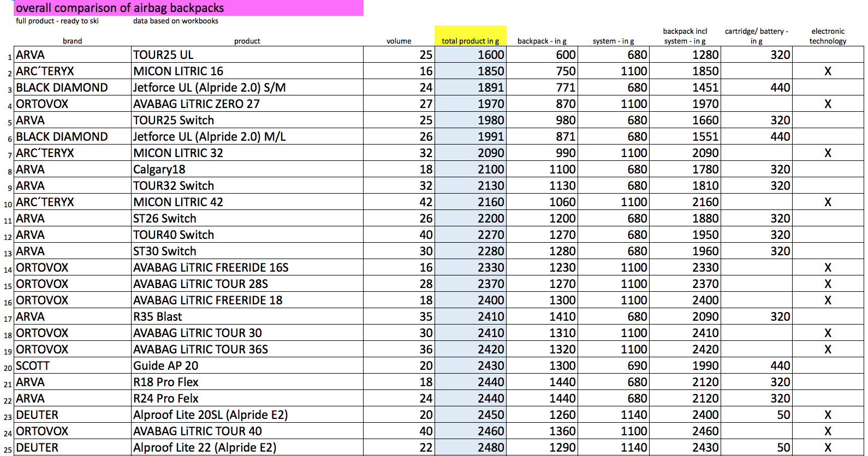Select the 'AVABAG LiTRIC TOUR 40' cell
Viewport: 868px width, 456px height.
[247, 431]
